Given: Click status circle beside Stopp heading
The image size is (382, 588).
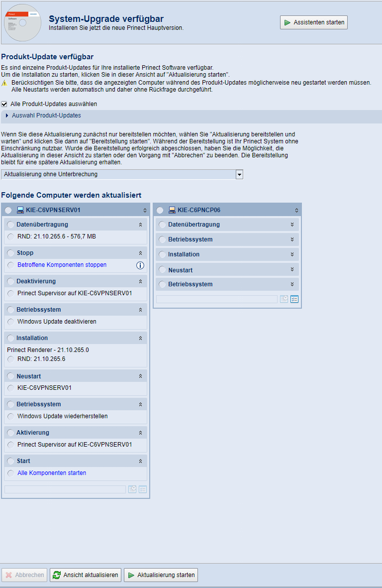Looking at the screenshot, I should (x=10, y=253).
